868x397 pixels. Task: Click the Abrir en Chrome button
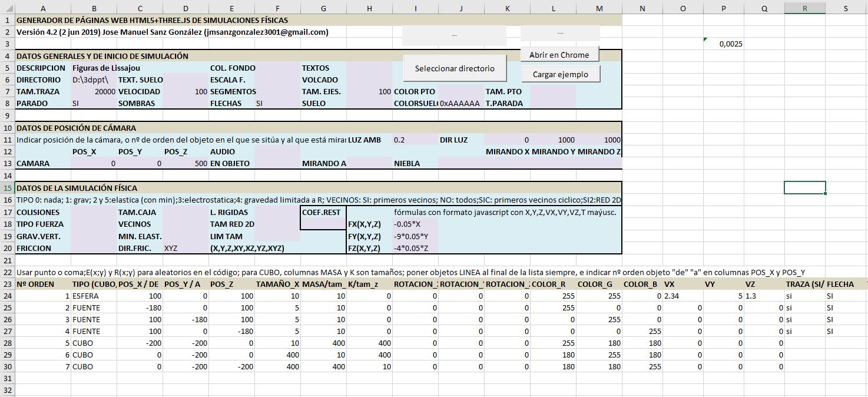tap(559, 55)
